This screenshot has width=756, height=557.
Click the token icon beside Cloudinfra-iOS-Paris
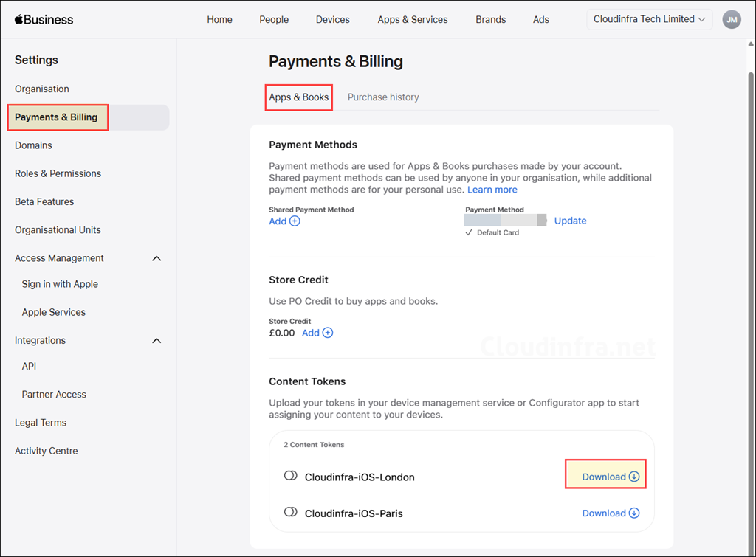290,512
